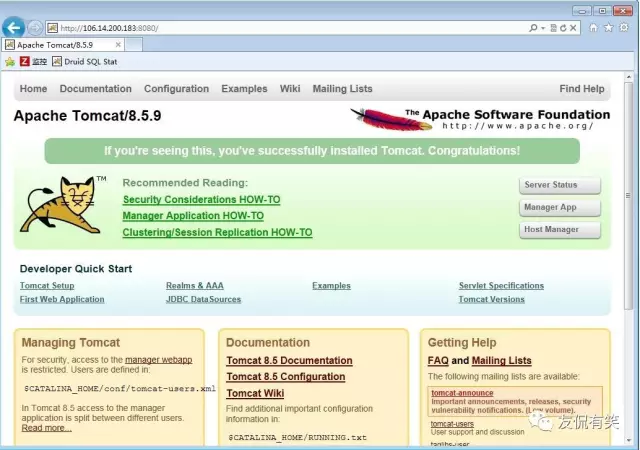Image resolution: width=640 pixels, height=450 pixels.
Task: Open the Configuration navigation item
Action: tap(176, 89)
